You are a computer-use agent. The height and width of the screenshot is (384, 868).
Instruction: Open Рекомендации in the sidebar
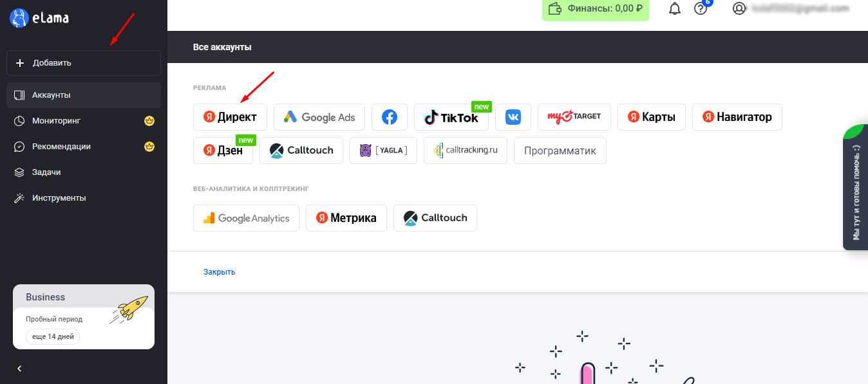pos(61,147)
